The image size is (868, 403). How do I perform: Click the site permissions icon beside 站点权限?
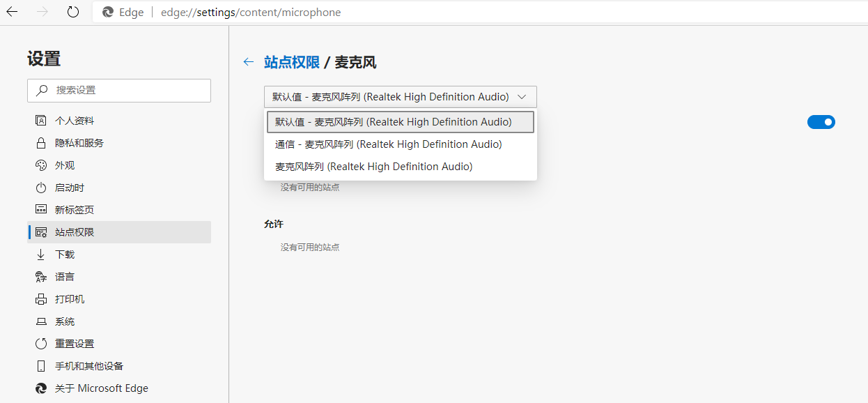click(x=41, y=232)
